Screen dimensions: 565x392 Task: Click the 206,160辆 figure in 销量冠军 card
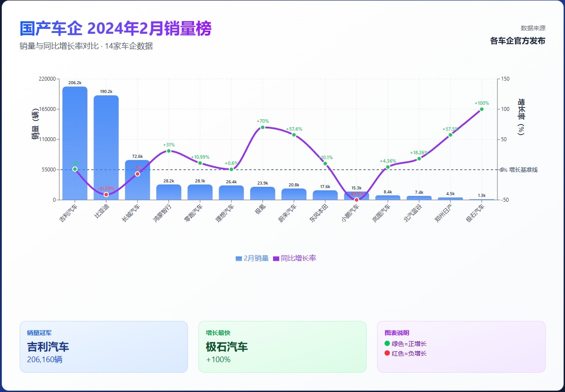pyautogui.click(x=45, y=360)
